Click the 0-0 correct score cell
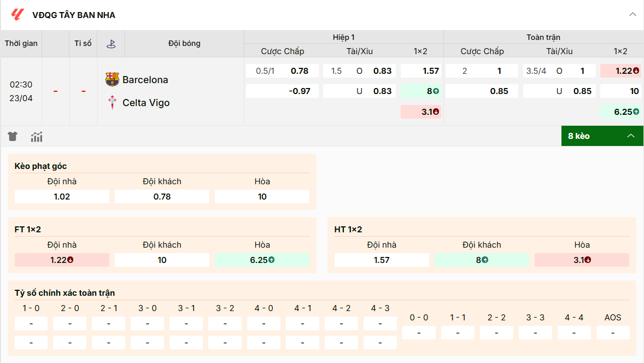The width and height of the screenshot is (644, 363). (x=418, y=332)
